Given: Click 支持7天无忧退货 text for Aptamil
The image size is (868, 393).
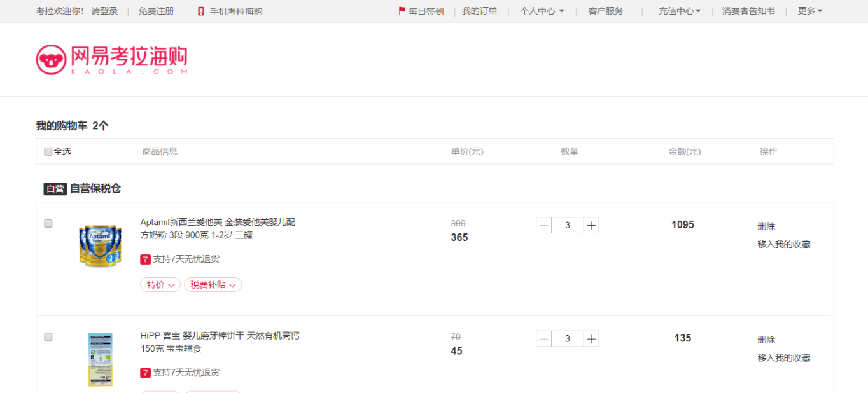Looking at the screenshot, I should (186, 259).
